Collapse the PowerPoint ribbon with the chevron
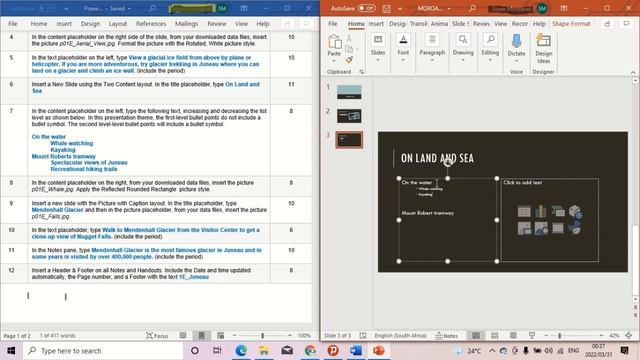This screenshot has height=360, width=640. (x=633, y=72)
